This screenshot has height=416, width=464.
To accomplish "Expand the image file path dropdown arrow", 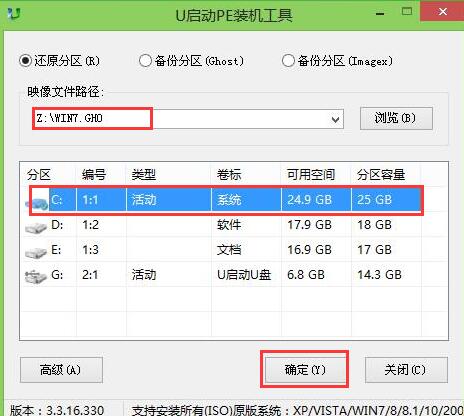I will click(336, 119).
